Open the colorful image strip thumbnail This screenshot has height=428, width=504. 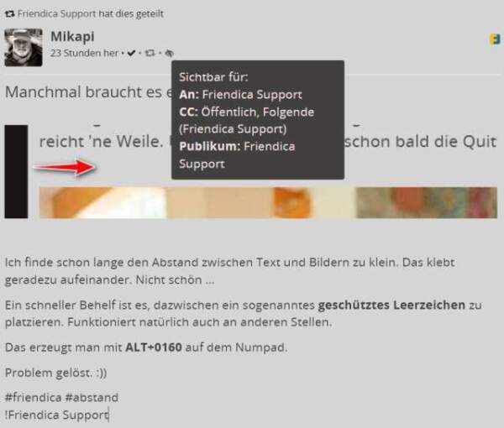pos(268,202)
